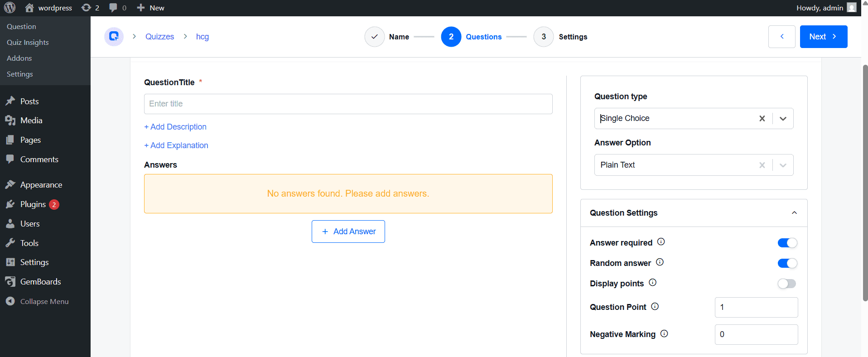Screen dimensions: 868x357
Task: Click the Next button
Action: 824,37
